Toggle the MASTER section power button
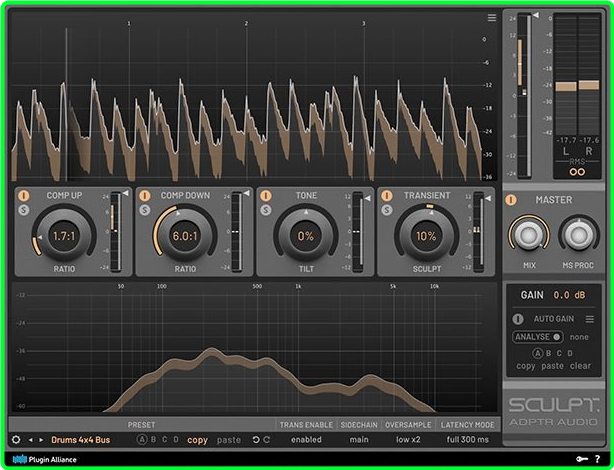The width and height of the screenshot is (614, 470). pos(511,200)
